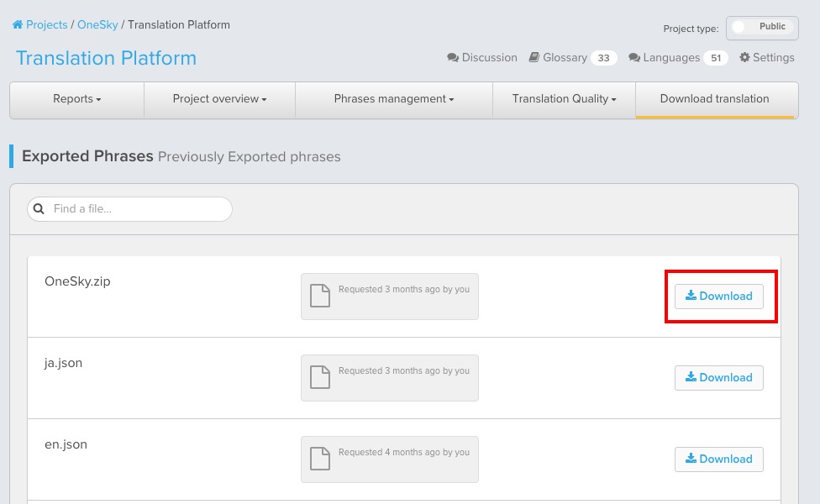The height and width of the screenshot is (504, 820).
Task: Expand the Project overview dropdown
Action: click(219, 99)
